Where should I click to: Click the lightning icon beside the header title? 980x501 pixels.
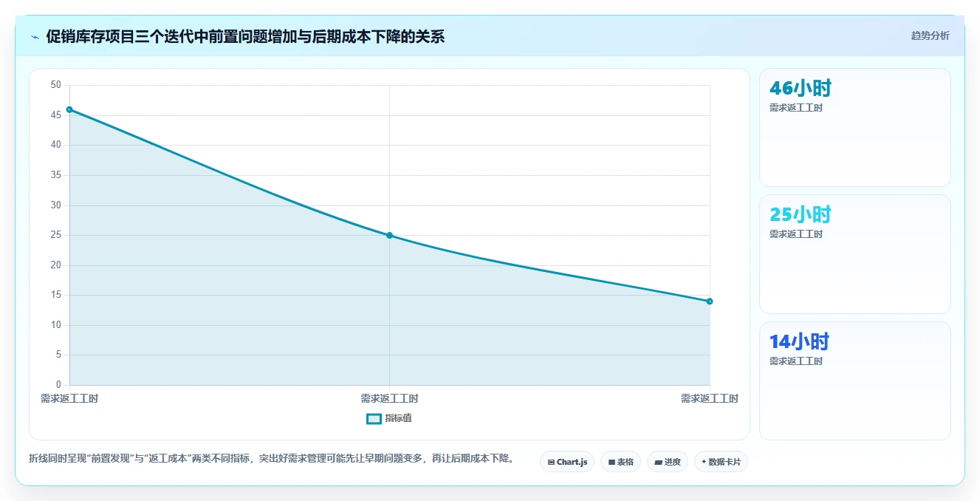[35, 37]
